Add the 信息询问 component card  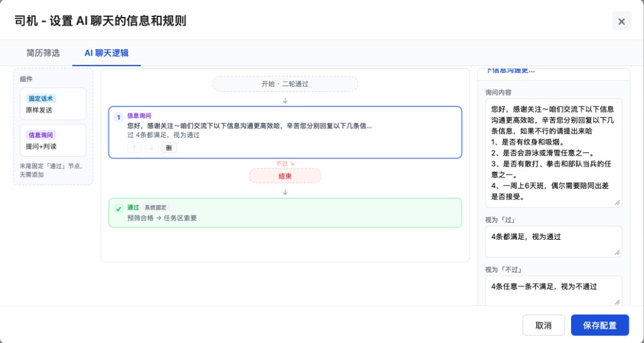click(53, 140)
